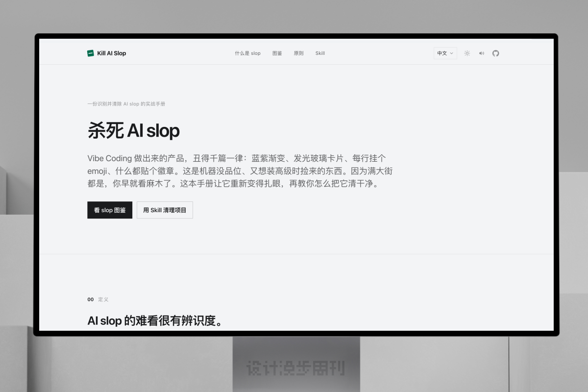
Task: Click the Kill AI Slop brand text
Action: 112,53
